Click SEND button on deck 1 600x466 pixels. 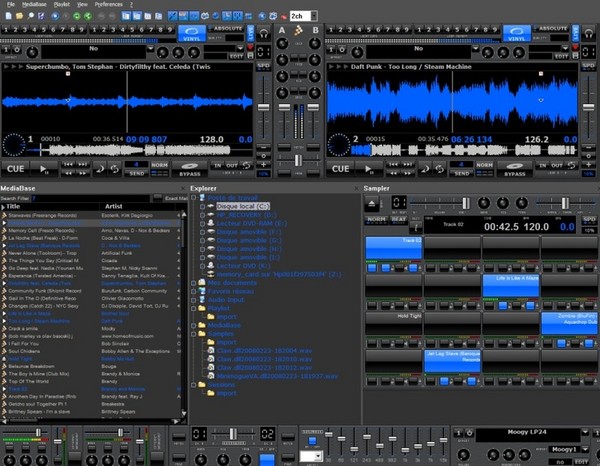(x=137, y=173)
